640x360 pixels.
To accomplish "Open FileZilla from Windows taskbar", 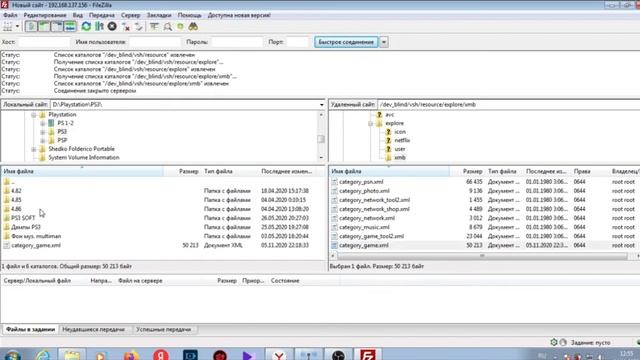I will click(367, 354).
